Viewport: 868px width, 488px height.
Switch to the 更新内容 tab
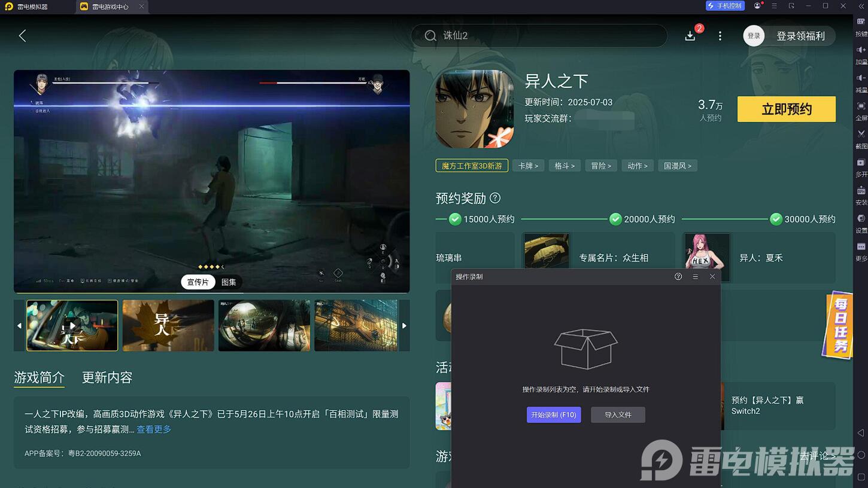pos(107,377)
